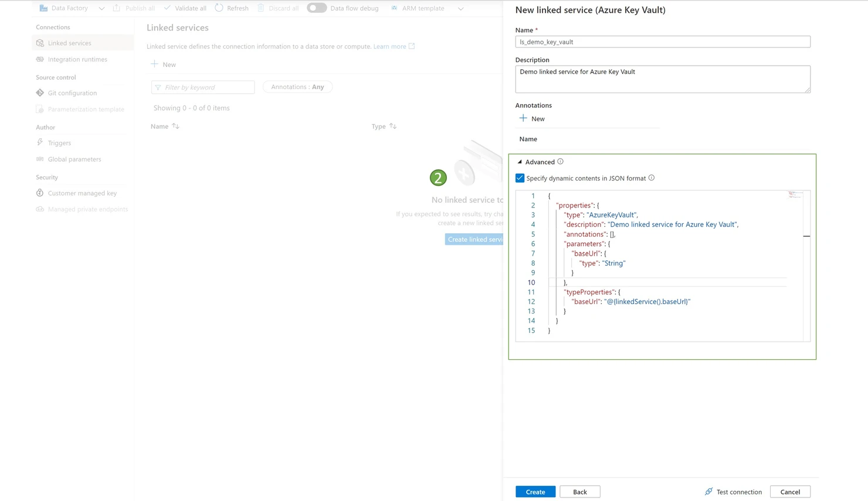Click the JSON "typeProperties" line
The image size is (868, 501).
[x=592, y=292]
